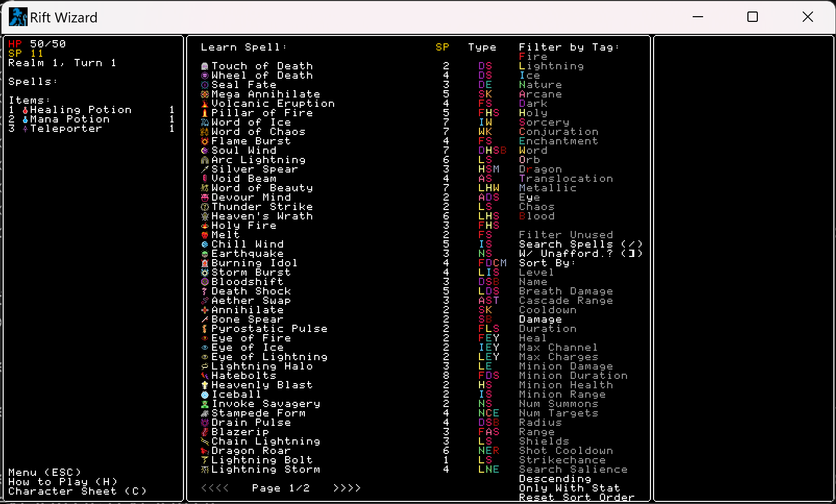Click the Healing Potion item icon
The width and height of the screenshot is (836, 504).
tap(25, 110)
